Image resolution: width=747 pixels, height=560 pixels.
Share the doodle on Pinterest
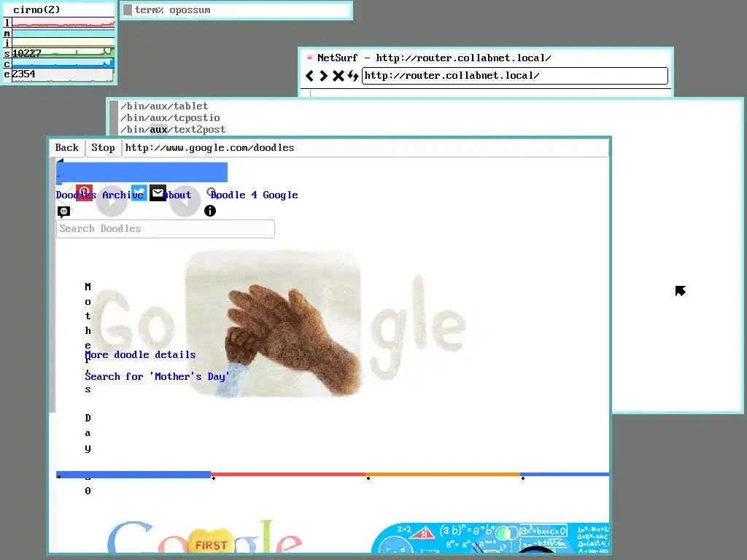click(x=85, y=192)
